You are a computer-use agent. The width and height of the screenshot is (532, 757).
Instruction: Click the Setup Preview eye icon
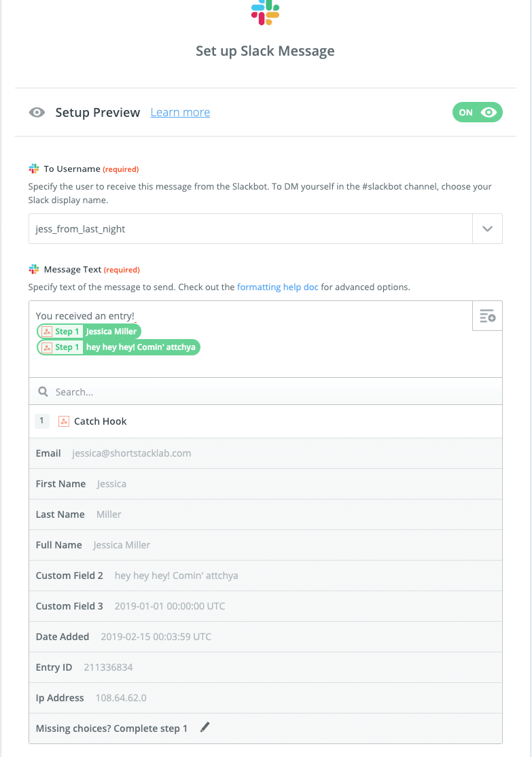pyautogui.click(x=37, y=113)
